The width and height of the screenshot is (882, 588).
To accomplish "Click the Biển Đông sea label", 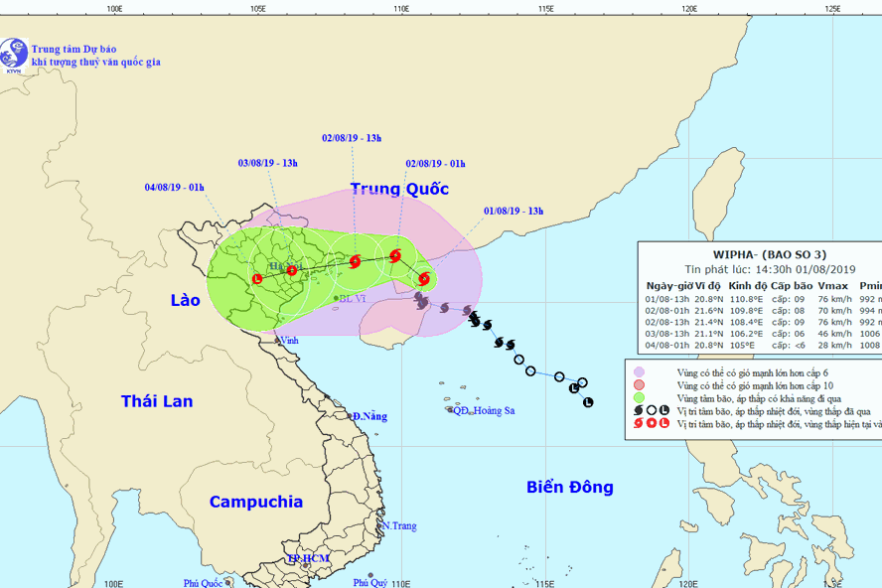I will click(569, 487).
